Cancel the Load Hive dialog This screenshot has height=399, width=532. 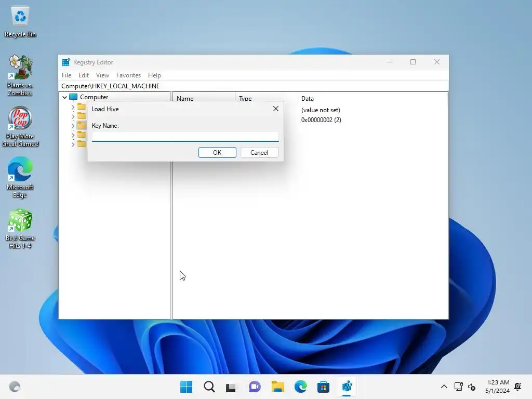pos(259,153)
